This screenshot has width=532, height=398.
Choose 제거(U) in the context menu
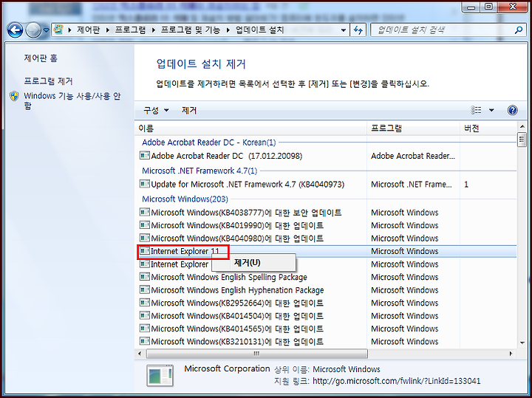(253, 263)
